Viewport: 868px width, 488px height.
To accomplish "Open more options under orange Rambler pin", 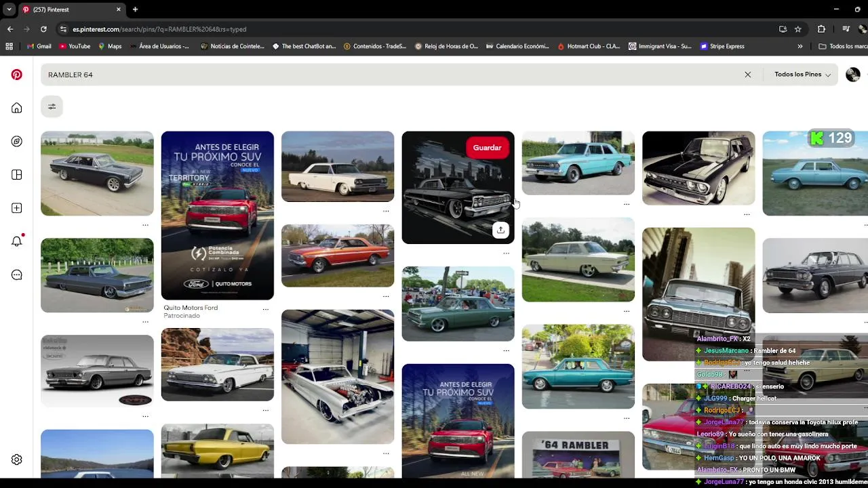I will click(x=386, y=296).
